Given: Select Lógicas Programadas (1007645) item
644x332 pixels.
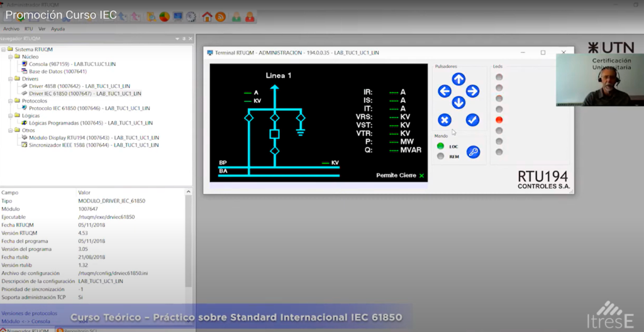Looking at the screenshot, I should coord(91,123).
